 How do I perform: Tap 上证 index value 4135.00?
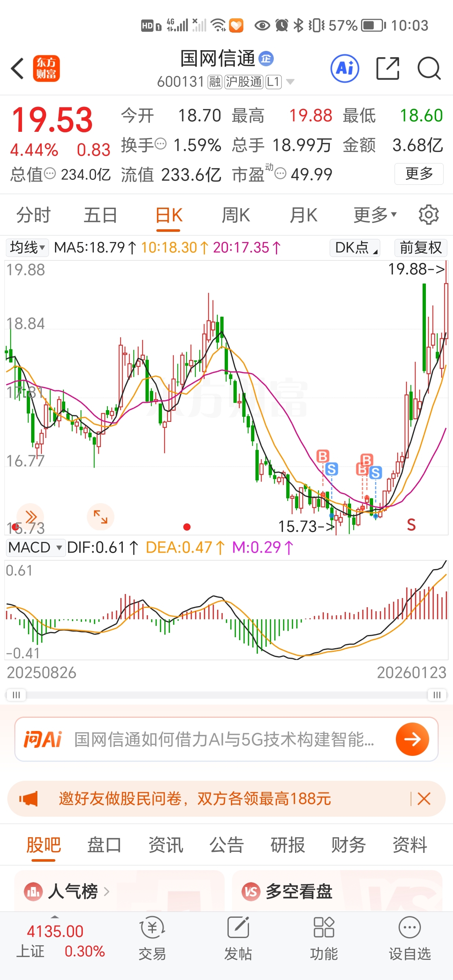[x=55, y=931]
